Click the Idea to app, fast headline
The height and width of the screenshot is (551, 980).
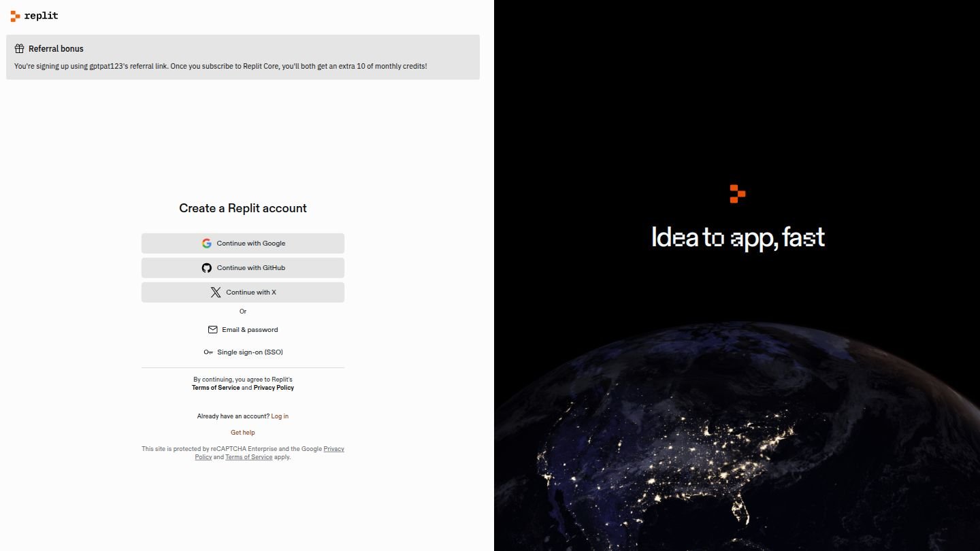click(738, 237)
